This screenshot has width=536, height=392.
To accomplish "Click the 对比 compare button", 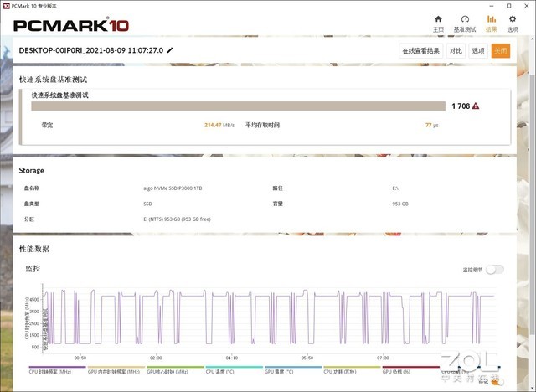I will coord(456,51).
